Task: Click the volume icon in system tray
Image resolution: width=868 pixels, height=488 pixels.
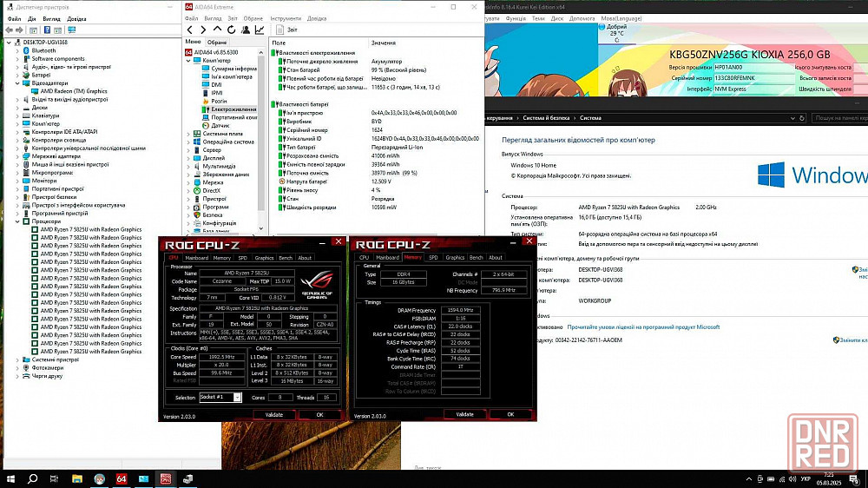Action: tap(792, 479)
